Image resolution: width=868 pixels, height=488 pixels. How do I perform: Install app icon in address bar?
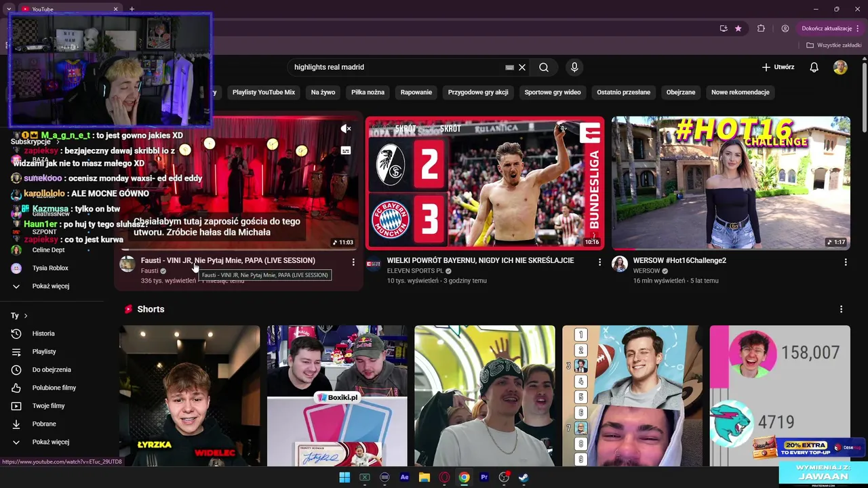coord(724,28)
